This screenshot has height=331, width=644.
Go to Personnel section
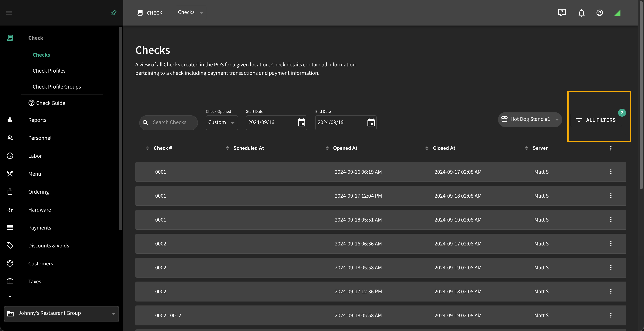point(40,138)
